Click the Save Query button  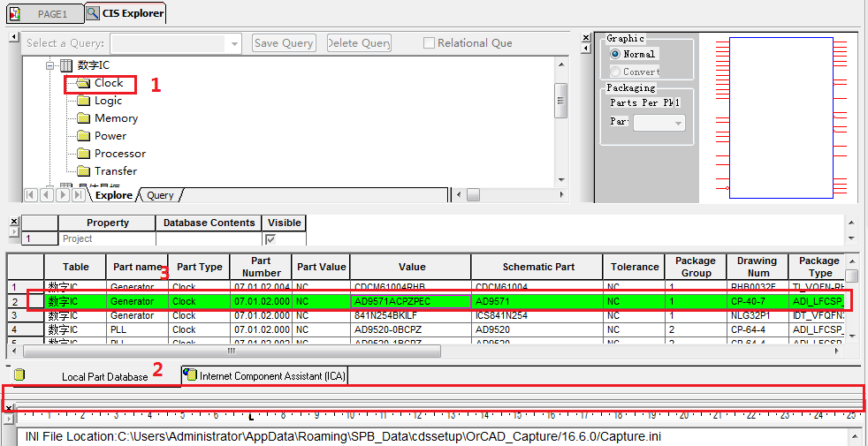pyautogui.click(x=284, y=43)
